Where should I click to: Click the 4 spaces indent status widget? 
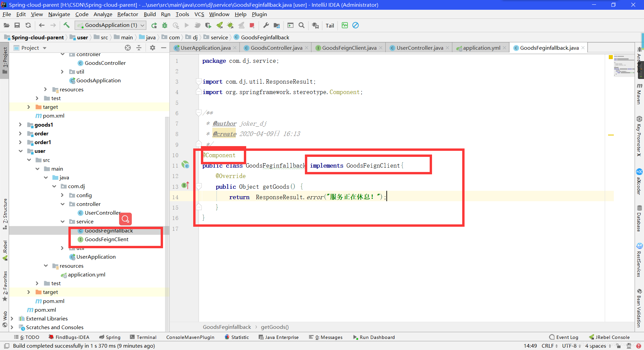pyautogui.click(x=598, y=346)
